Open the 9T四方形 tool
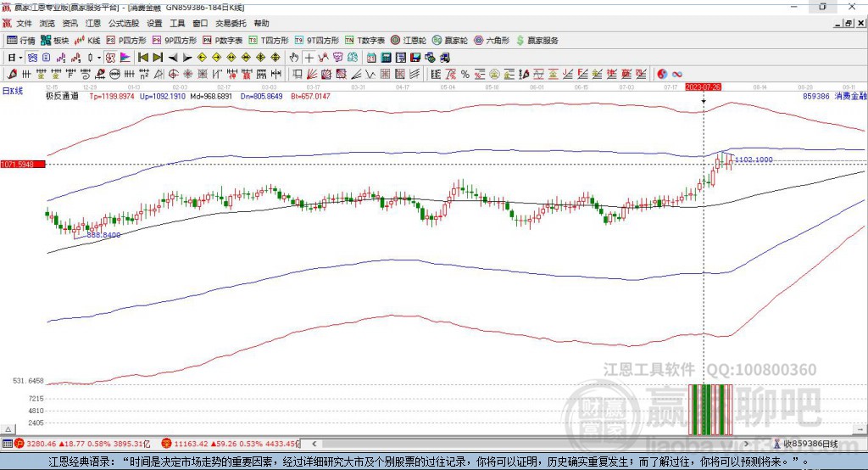The width and height of the screenshot is (868, 470). click(x=316, y=41)
